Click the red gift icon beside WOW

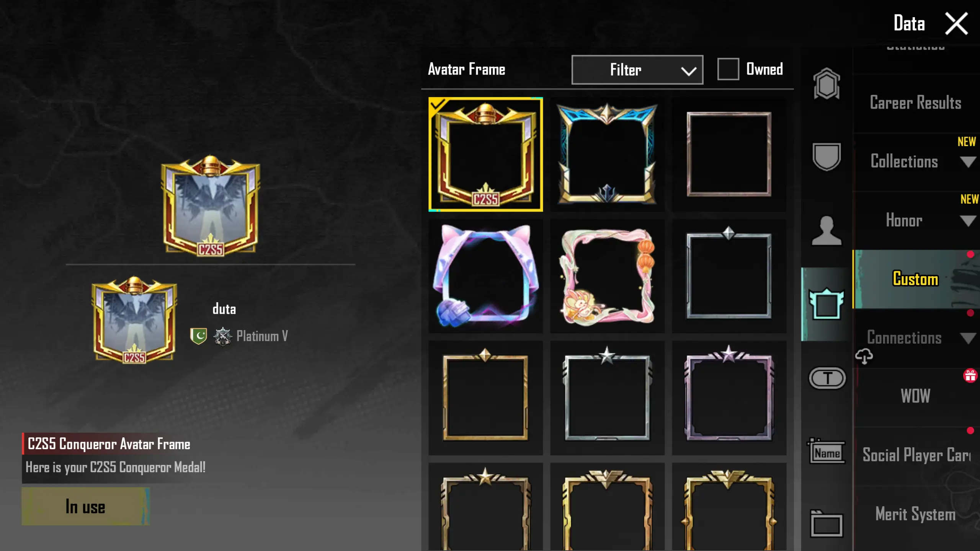pos(970,376)
